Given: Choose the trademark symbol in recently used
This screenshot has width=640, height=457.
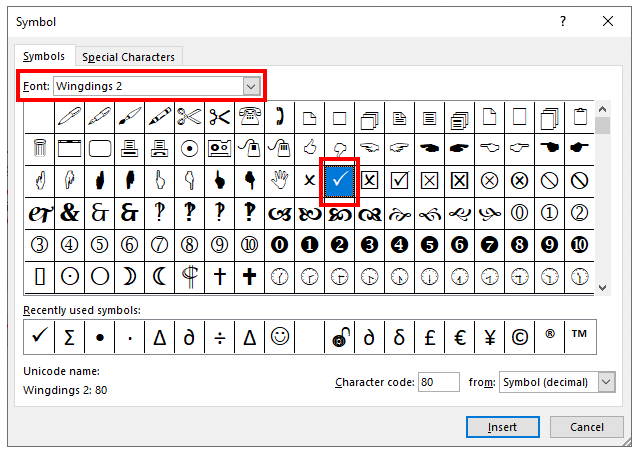Looking at the screenshot, I should (579, 338).
